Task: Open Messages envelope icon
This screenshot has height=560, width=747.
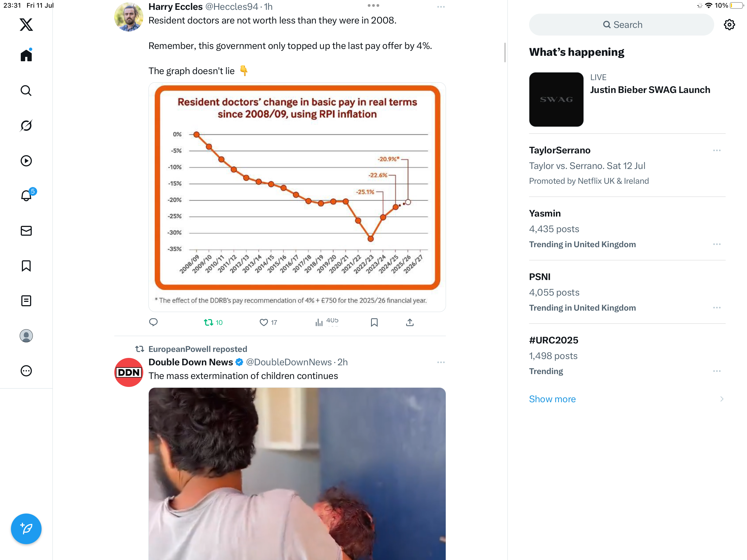Action: click(x=26, y=231)
